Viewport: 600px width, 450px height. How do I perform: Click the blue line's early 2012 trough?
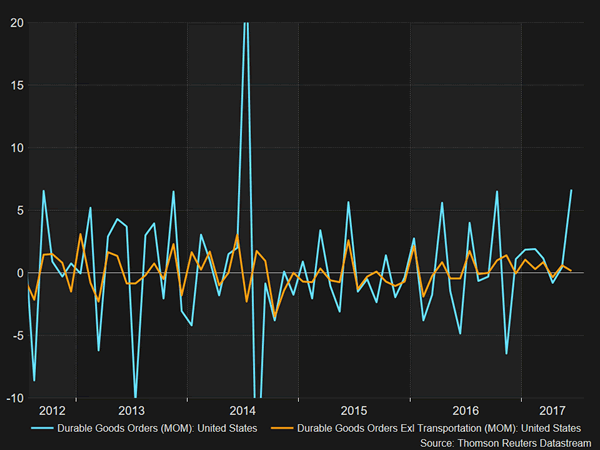(35, 380)
